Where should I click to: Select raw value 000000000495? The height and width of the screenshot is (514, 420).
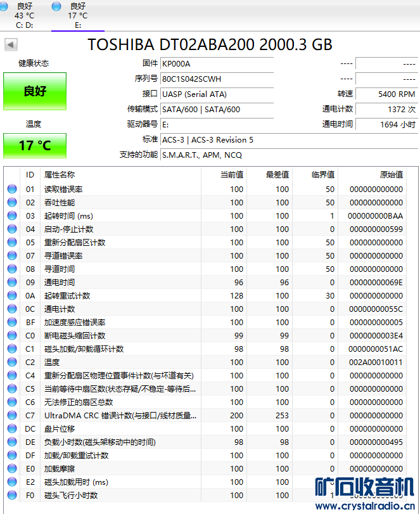(x=376, y=442)
